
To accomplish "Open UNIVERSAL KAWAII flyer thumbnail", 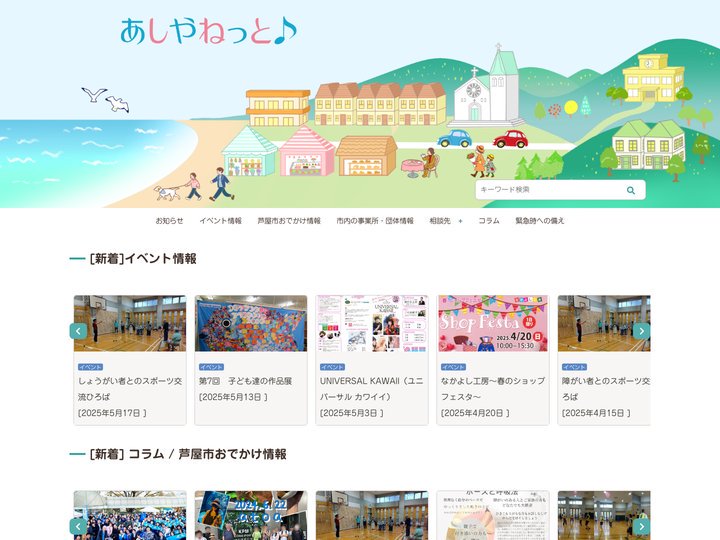I will (372, 323).
